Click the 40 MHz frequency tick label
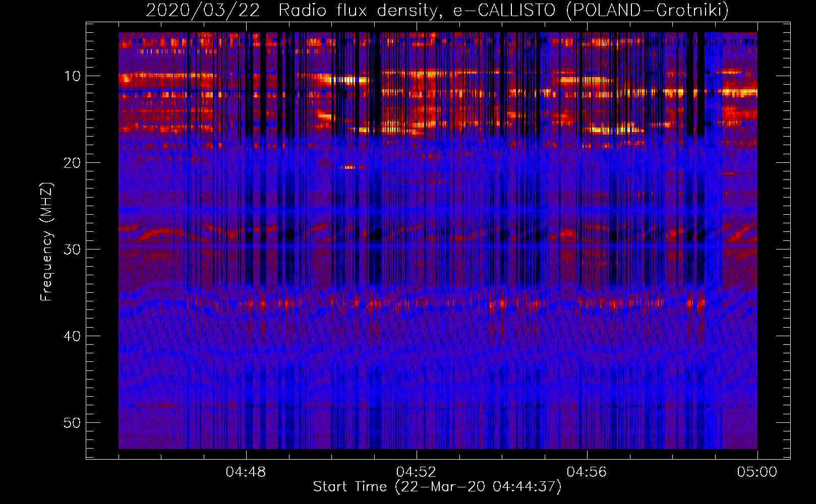Image resolution: width=816 pixels, height=504 pixels. coord(73,336)
